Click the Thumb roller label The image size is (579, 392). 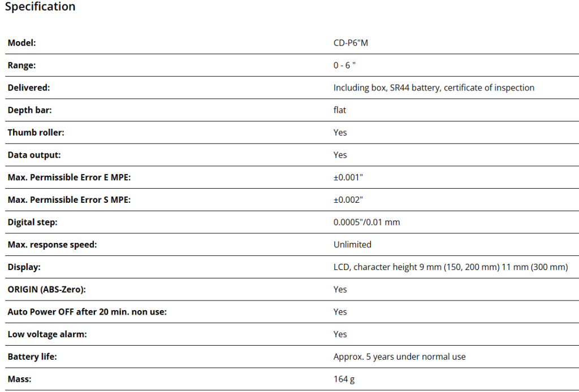tap(36, 133)
